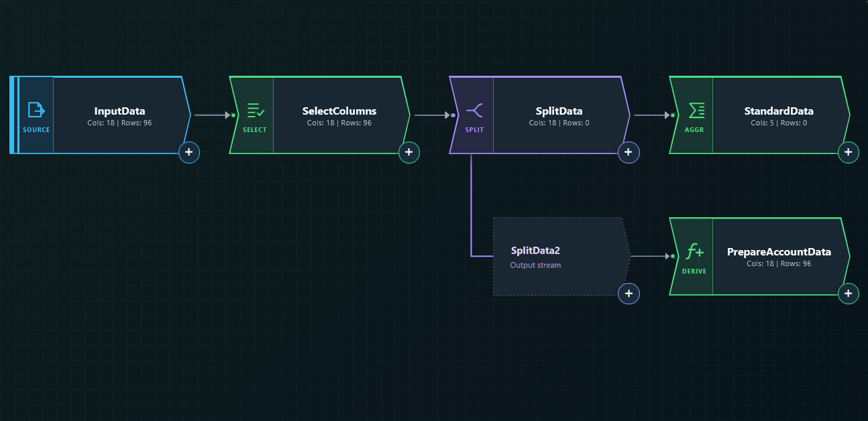868x421 pixels.
Task: Select the SplitData node title
Action: coord(559,111)
